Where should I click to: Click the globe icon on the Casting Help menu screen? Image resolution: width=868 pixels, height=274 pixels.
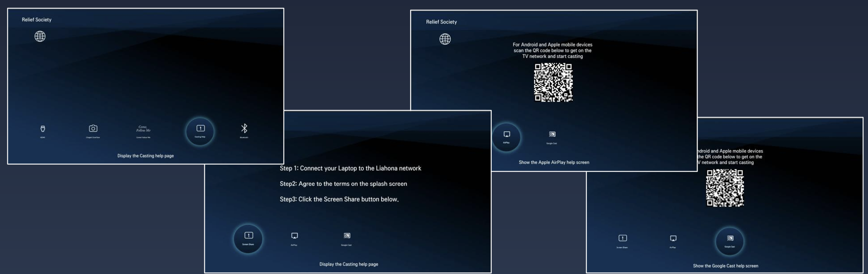[x=40, y=37]
